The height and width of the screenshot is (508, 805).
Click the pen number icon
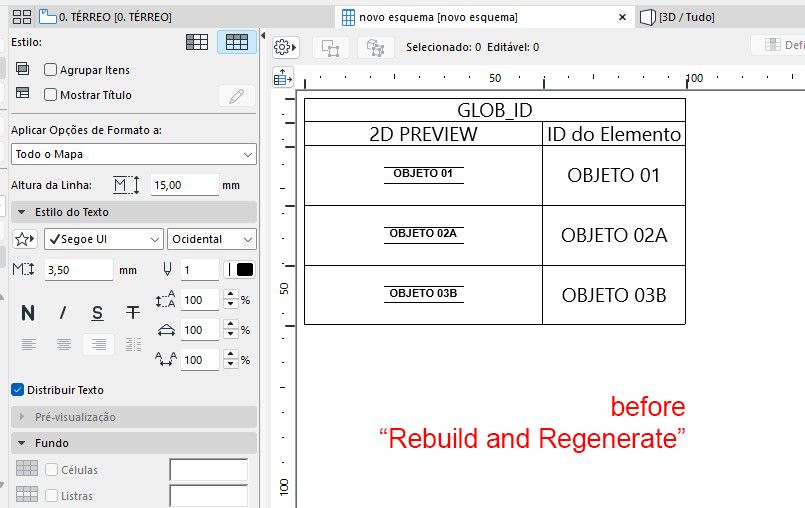click(167, 269)
